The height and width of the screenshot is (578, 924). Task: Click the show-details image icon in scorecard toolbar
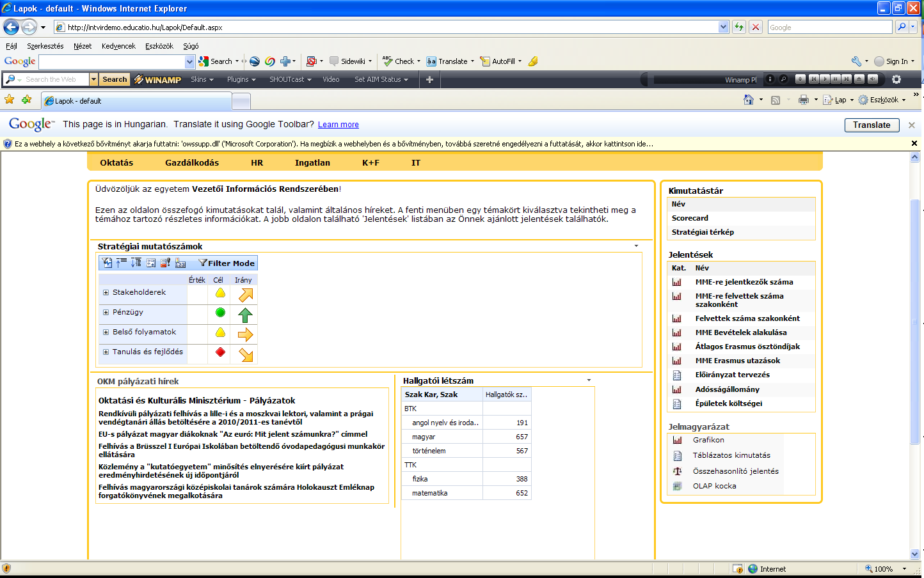tap(151, 263)
